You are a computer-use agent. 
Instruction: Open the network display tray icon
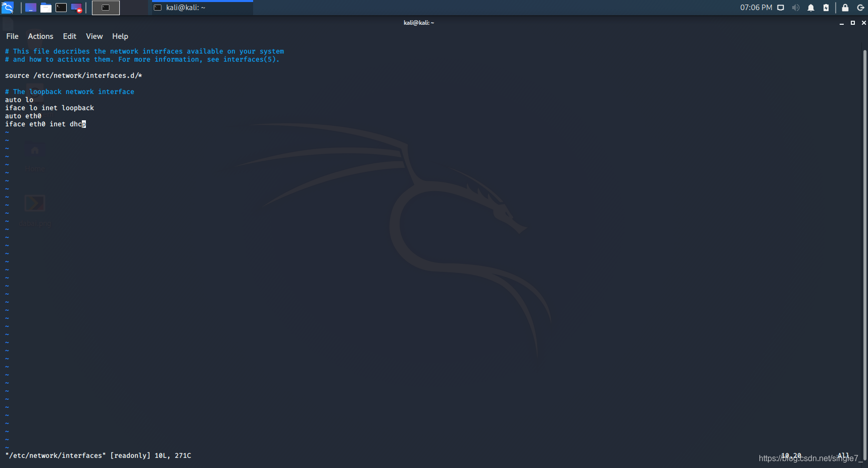tap(781, 8)
